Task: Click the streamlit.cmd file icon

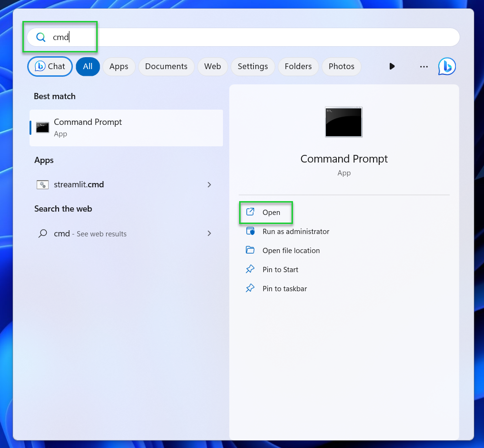Action: point(42,184)
